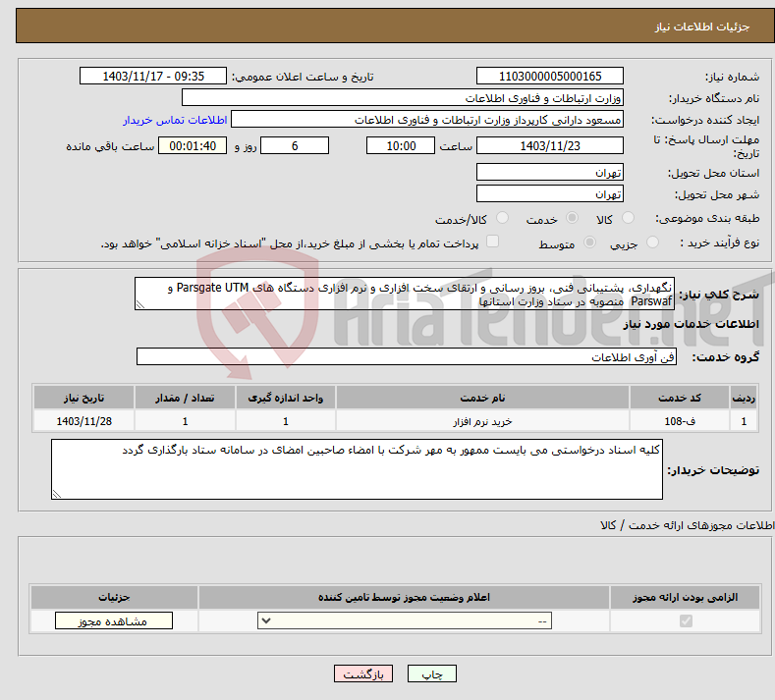Click the delivery city field تهران
The image size is (775, 700).
[550, 193]
